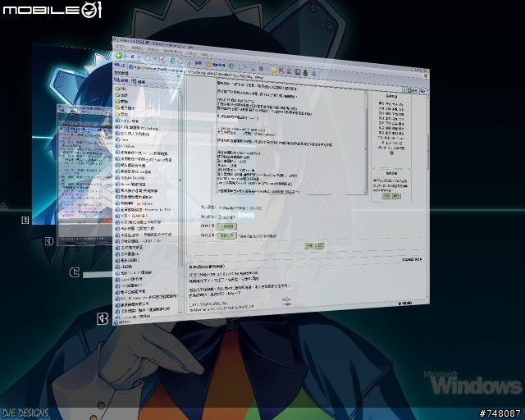Click right green button in right sidebar box
The height and width of the screenshot is (420, 525).
[x=396, y=195]
